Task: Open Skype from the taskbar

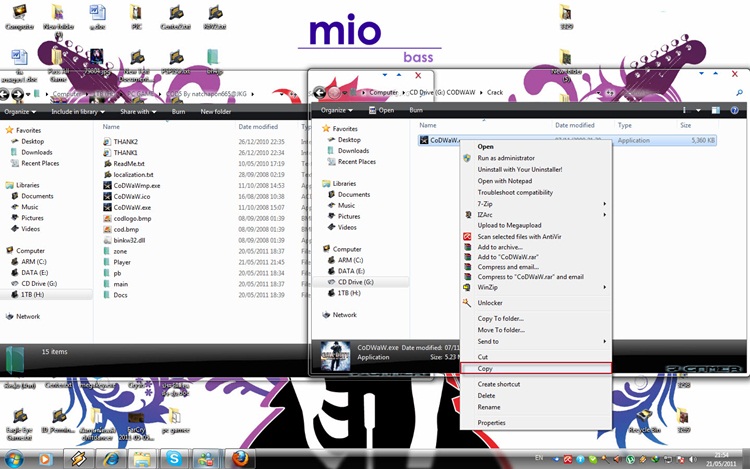Action: coord(174,459)
